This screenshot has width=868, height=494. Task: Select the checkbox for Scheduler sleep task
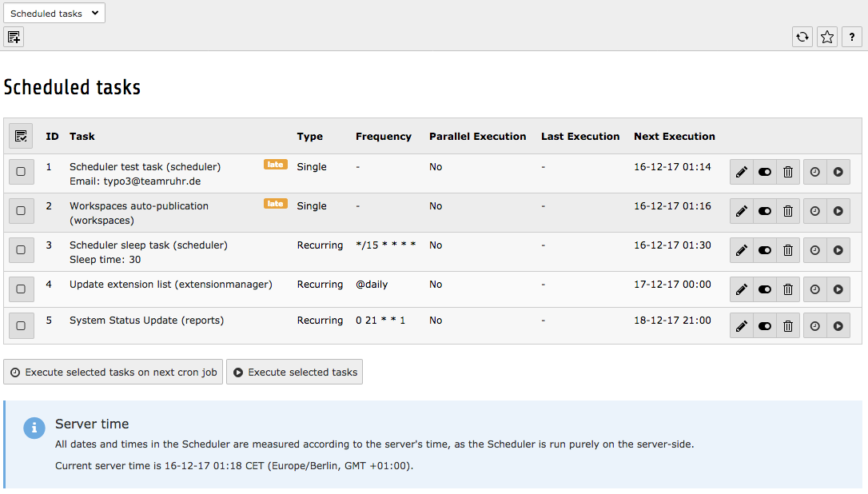click(21, 249)
